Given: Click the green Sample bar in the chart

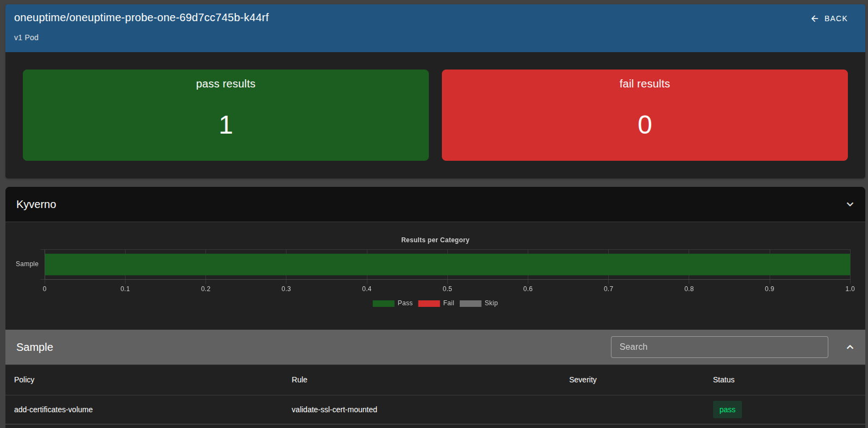Looking at the screenshot, I should coord(447,265).
